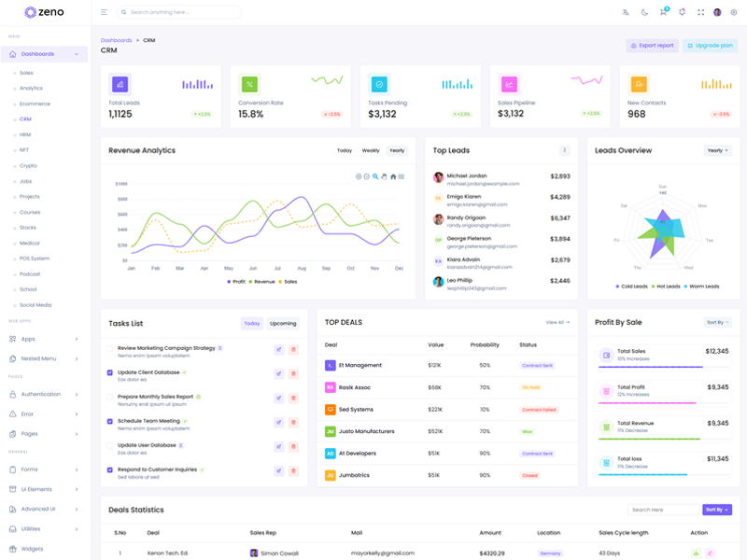
Task: Delete the Update Client Database task
Action: coord(293,373)
